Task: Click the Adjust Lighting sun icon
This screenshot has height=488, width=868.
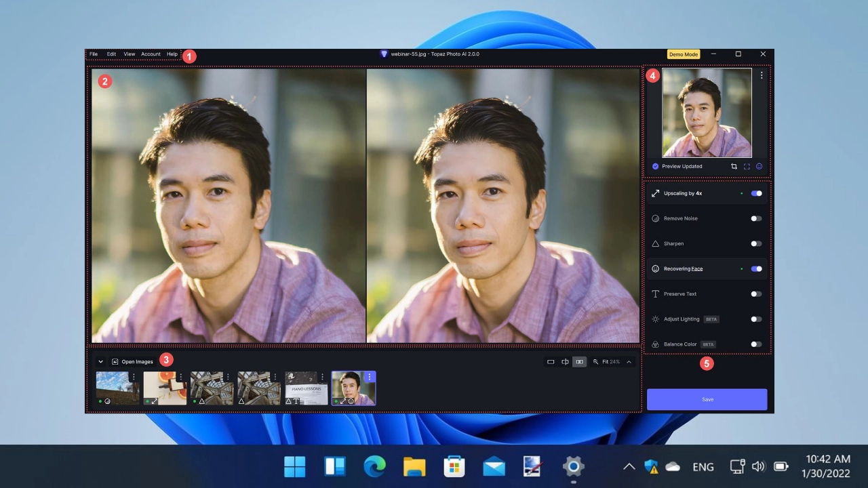Action: 656,319
